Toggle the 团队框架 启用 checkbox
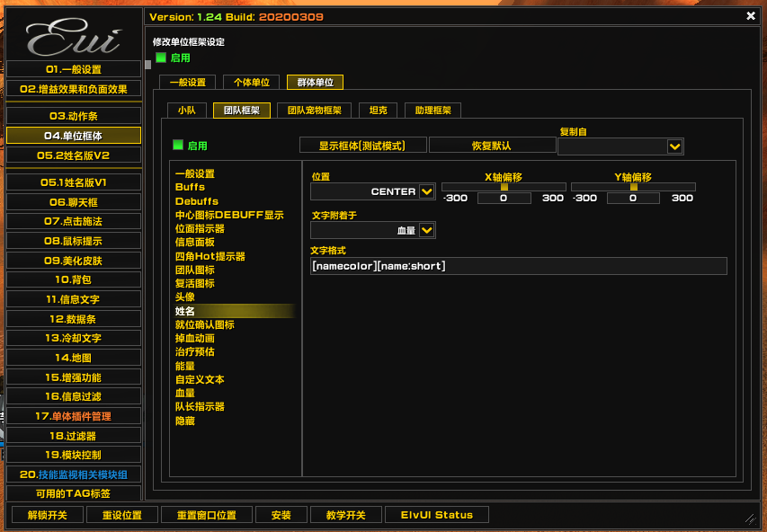This screenshot has height=532, width=767. pyautogui.click(x=178, y=145)
